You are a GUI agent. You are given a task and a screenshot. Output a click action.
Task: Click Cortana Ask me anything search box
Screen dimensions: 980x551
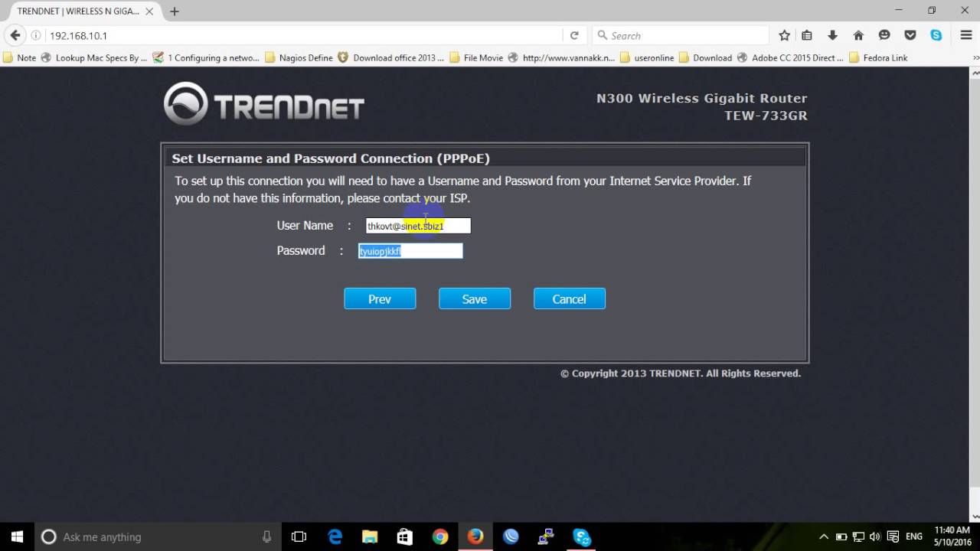click(x=158, y=536)
